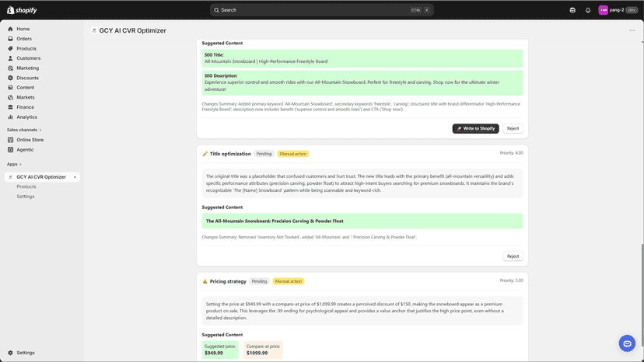Click the dev badge beside yang-2
644x362 pixels.
(632, 10)
